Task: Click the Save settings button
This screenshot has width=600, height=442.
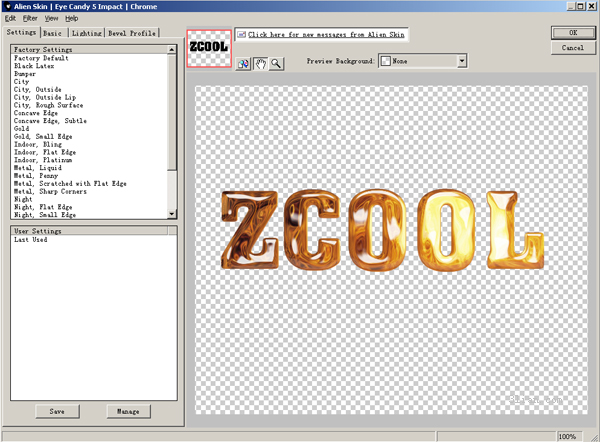Action: pos(57,411)
